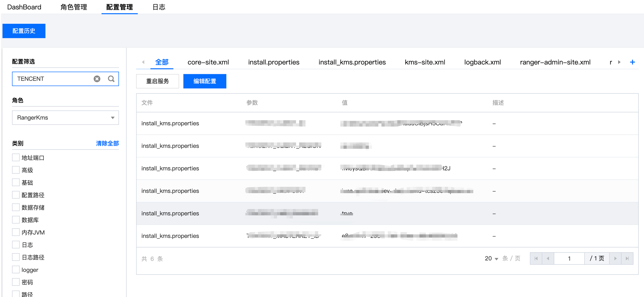This screenshot has width=644, height=297.
Task: Add a new config file plus icon
Action: 632,62
